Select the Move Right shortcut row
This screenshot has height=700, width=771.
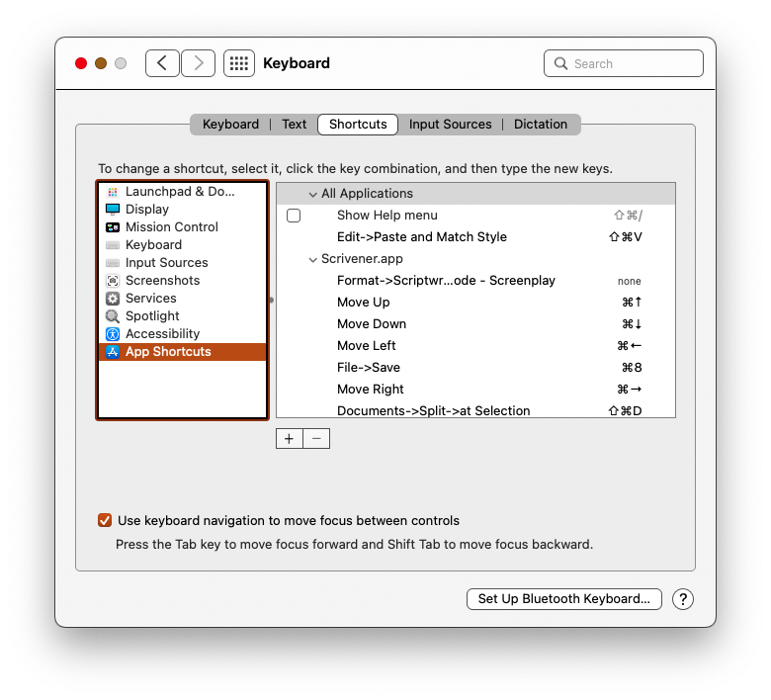(476, 389)
